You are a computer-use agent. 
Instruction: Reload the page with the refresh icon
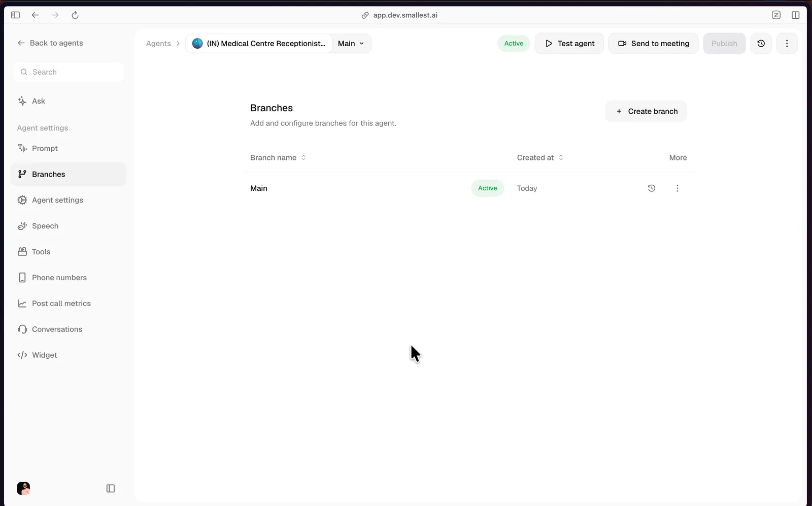75,15
